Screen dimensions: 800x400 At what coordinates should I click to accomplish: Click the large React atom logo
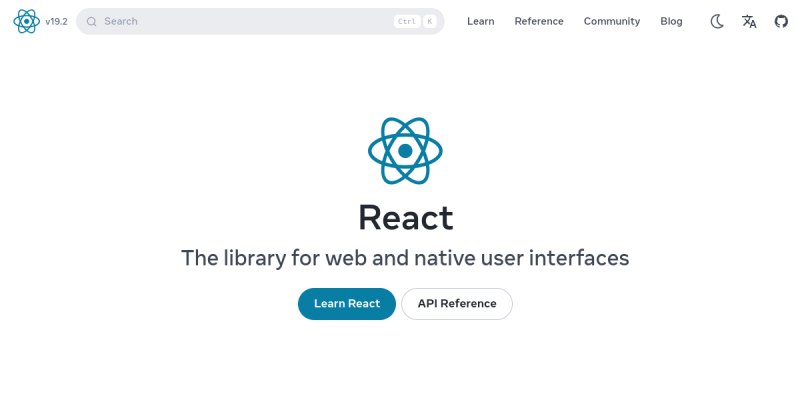(x=405, y=151)
